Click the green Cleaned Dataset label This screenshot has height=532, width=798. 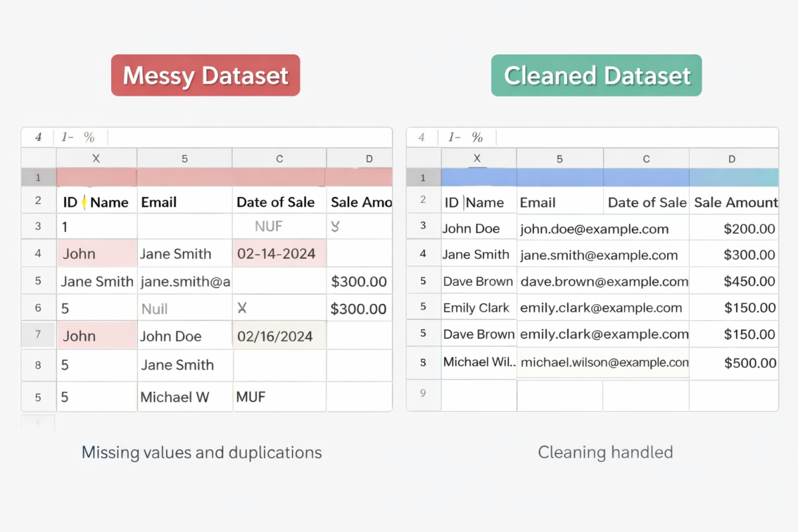[x=597, y=75]
